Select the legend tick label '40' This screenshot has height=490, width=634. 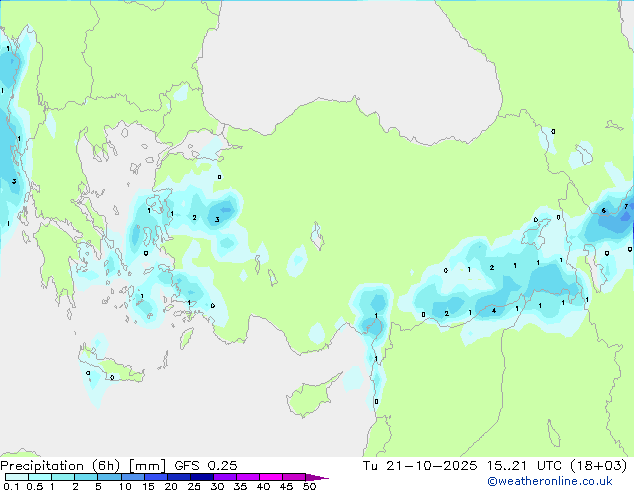263,486
